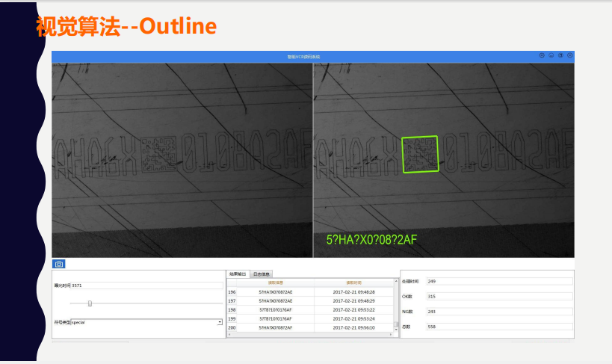Adjust the exposure time slider handle
This screenshot has width=612, height=364.
coord(90,303)
